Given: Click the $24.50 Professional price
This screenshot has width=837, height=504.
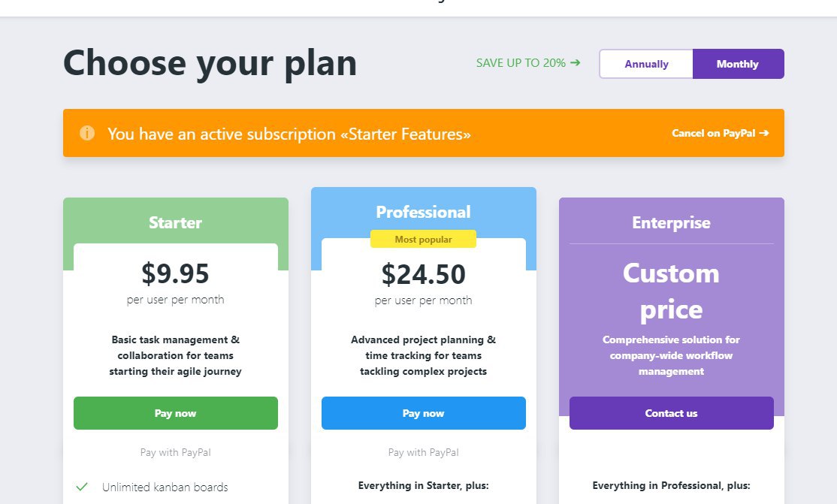Looking at the screenshot, I should coord(423,274).
